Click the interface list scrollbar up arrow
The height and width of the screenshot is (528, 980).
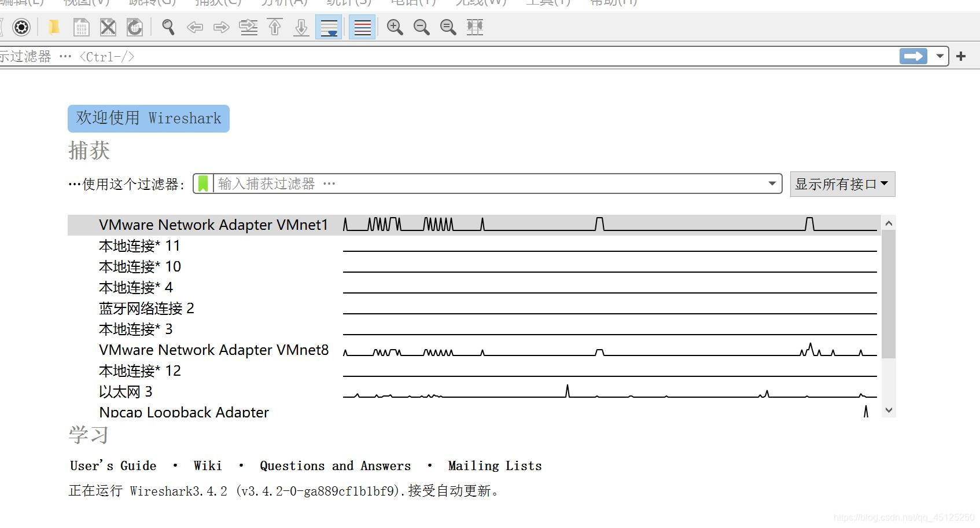889,223
